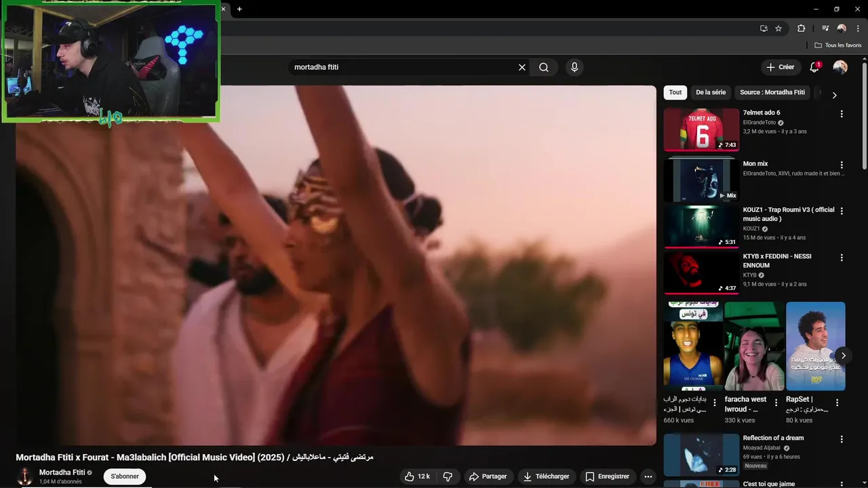Click the Télécharger button

pos(547,476)
